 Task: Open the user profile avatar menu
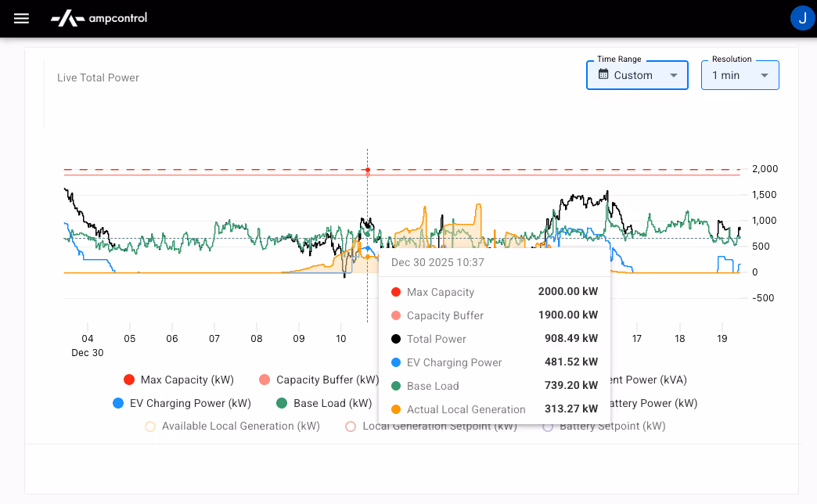802,18
